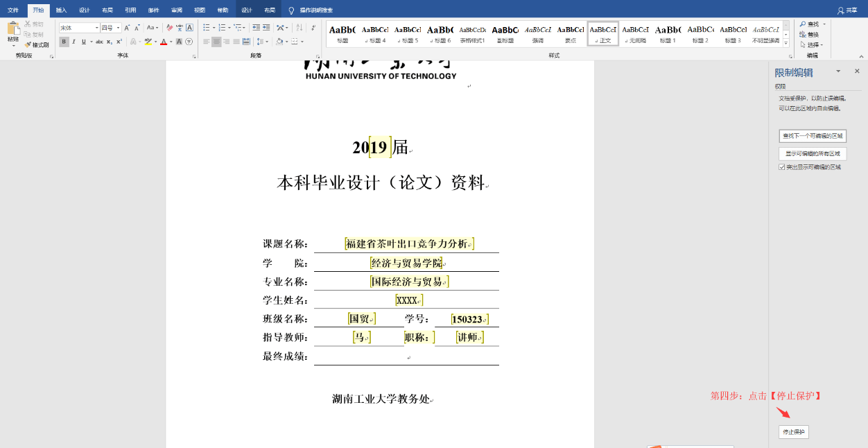Apply character shading icon
Image resolution: width=868 pixels, height=448 pixels.
[179, 42]
